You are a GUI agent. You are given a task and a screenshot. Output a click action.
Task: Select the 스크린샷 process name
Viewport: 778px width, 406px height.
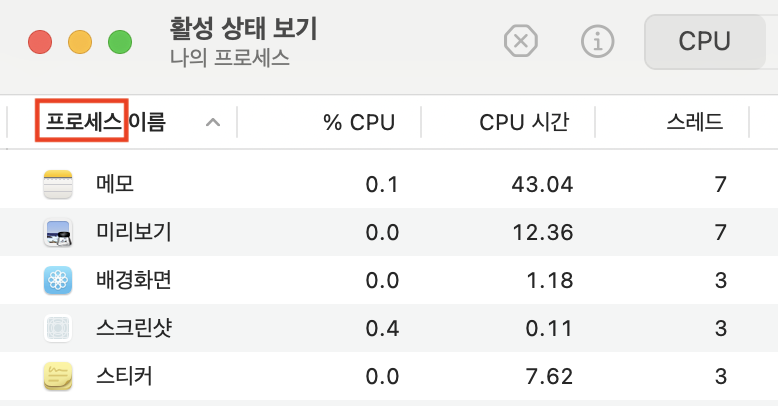coord(134,328)
